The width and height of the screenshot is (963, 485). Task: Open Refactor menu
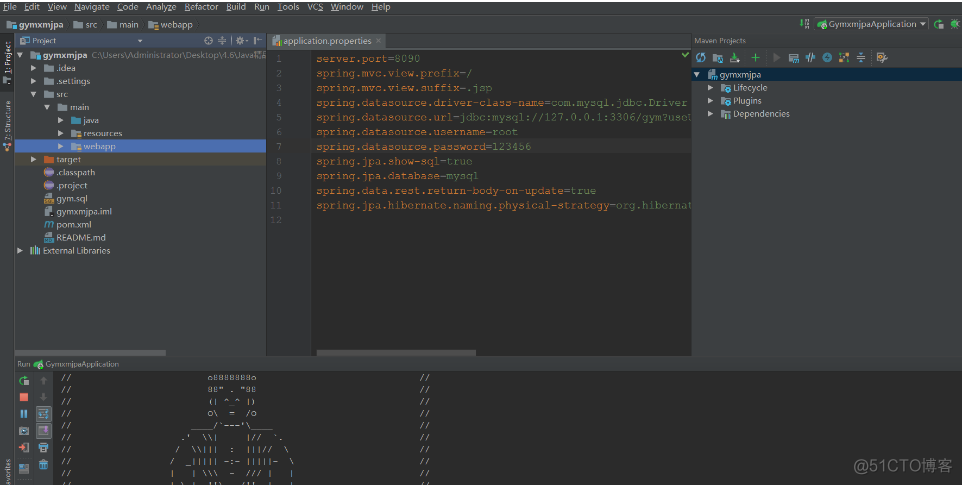[201, 7]
